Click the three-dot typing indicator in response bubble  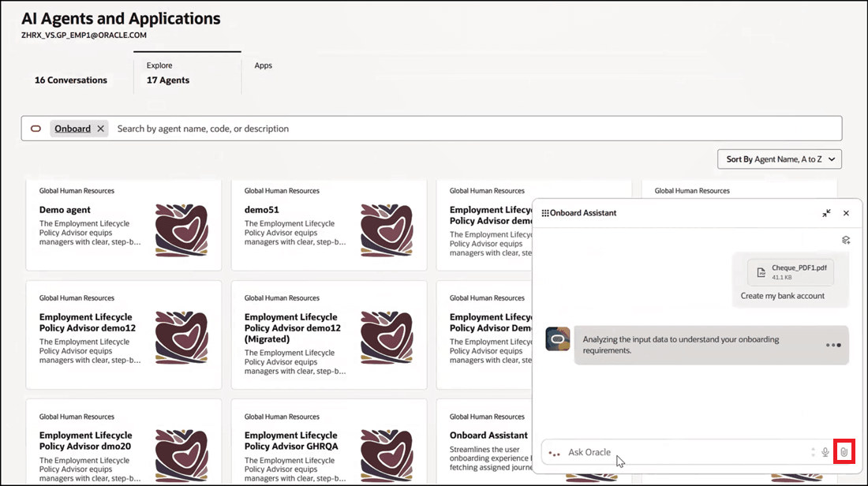click(x=833, y=346)
